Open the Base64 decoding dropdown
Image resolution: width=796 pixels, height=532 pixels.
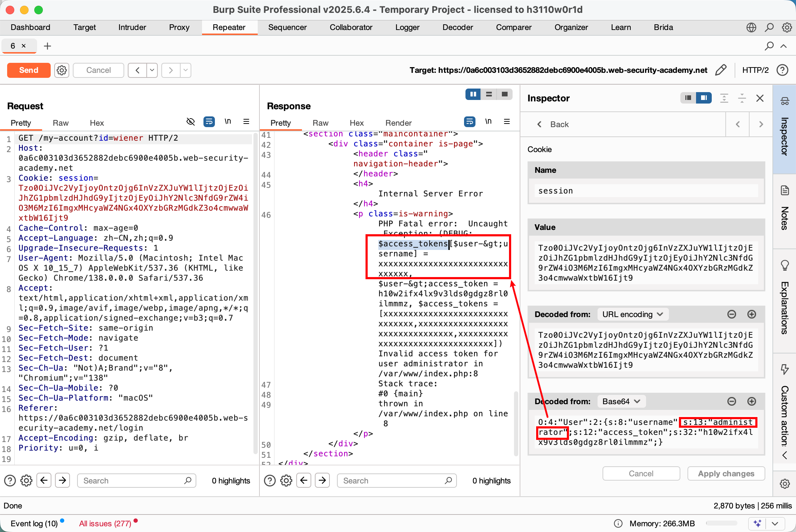coord(621,401)
